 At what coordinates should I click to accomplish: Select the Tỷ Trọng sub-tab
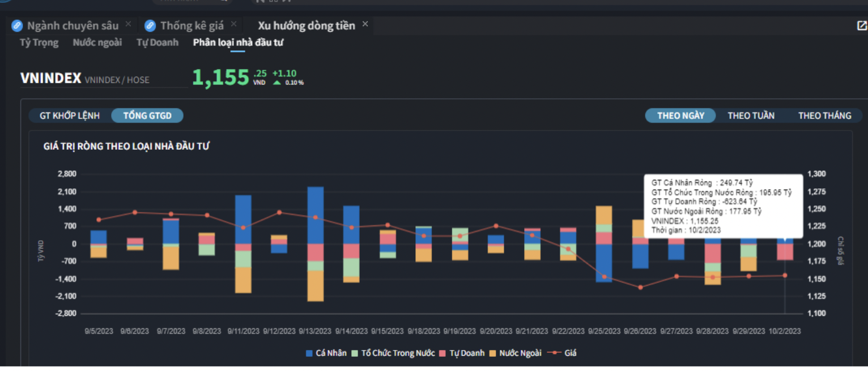[39, 43]
